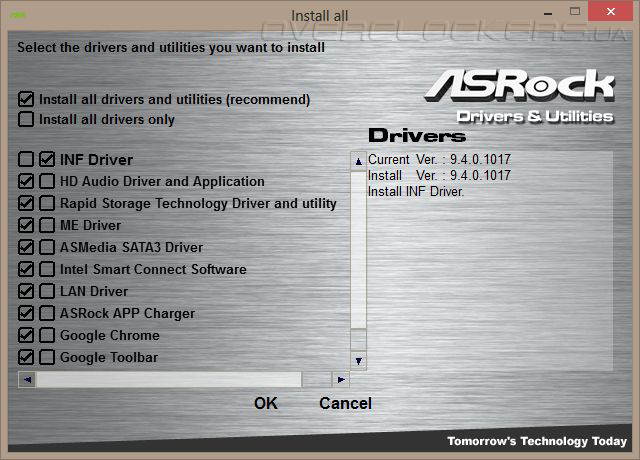Image resolution: width=640 pixels, height=460 pixels.
Task: Uncheck first HD Audio Driver and Application checkbox
Action: [x=26, y=181]
